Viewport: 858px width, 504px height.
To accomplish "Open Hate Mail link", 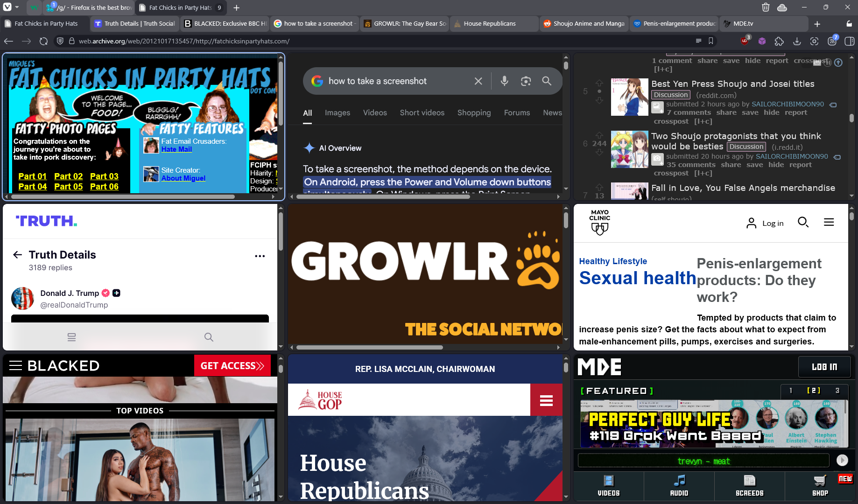I will tap(176, 149).
